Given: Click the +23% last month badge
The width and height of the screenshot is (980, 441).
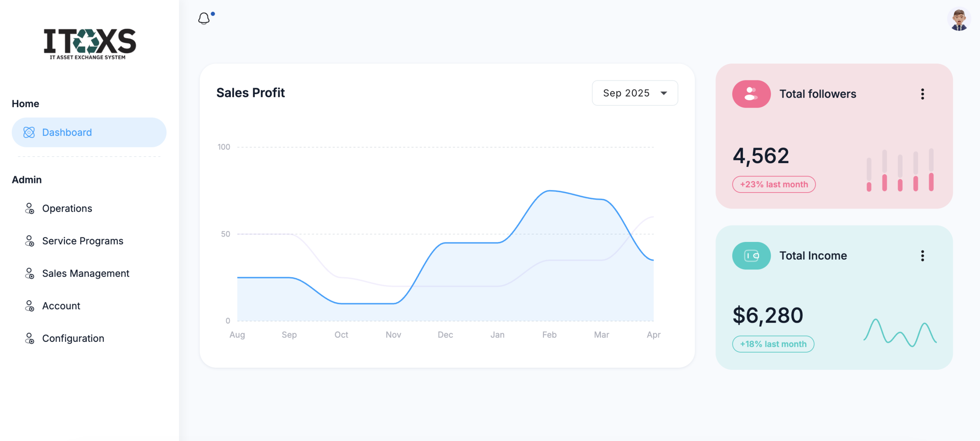Looking at the screenshot, I should [x=774, y=185].
